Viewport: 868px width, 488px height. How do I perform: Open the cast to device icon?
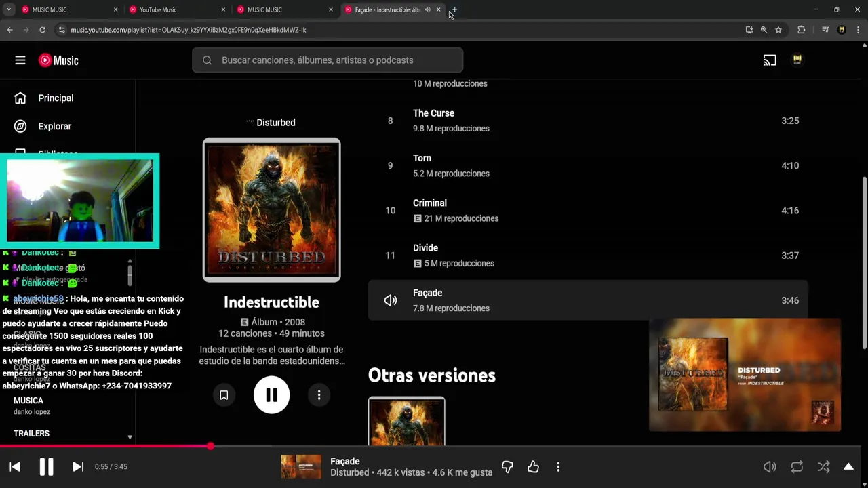pos(770,60)
